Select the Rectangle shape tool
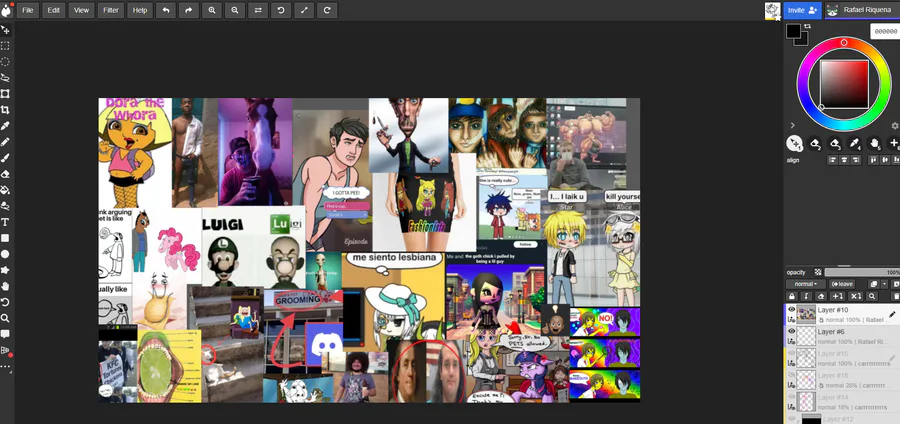Image resolution: width=900 pixels, height=424 pixels. [x=5, y=238]
